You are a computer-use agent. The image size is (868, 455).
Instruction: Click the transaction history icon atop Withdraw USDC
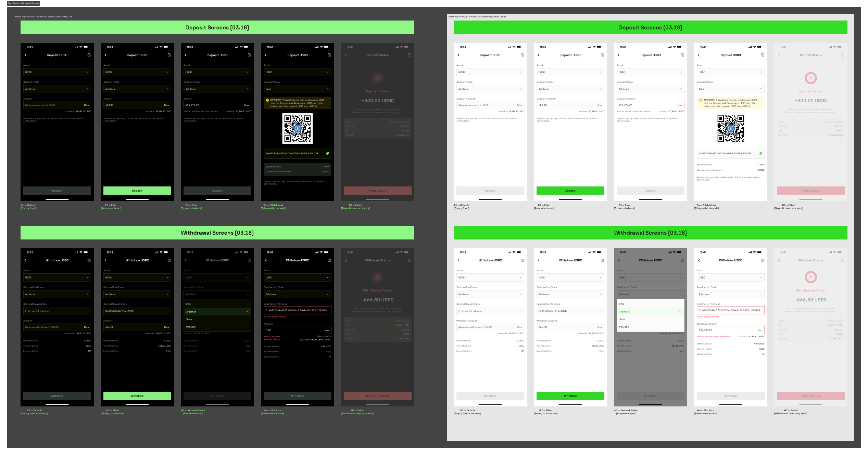tap(89, 260)
